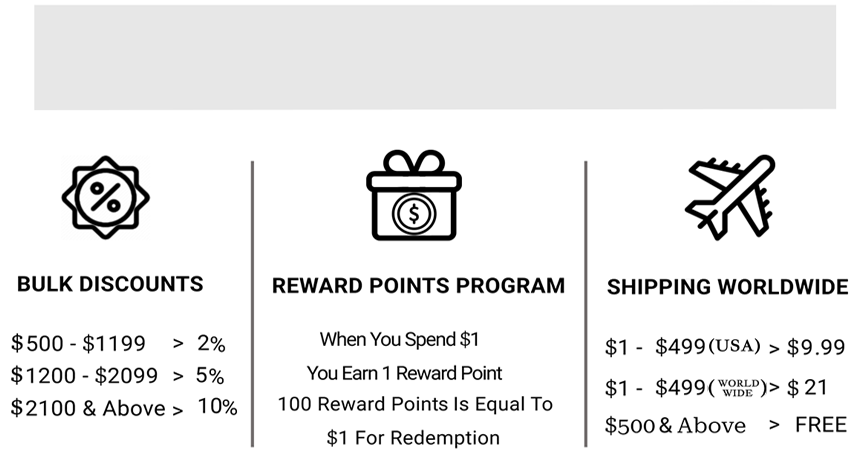Screen dimensions: 868x450
Task: Click the 10% discount value
Action: click(x=218, y=407)
